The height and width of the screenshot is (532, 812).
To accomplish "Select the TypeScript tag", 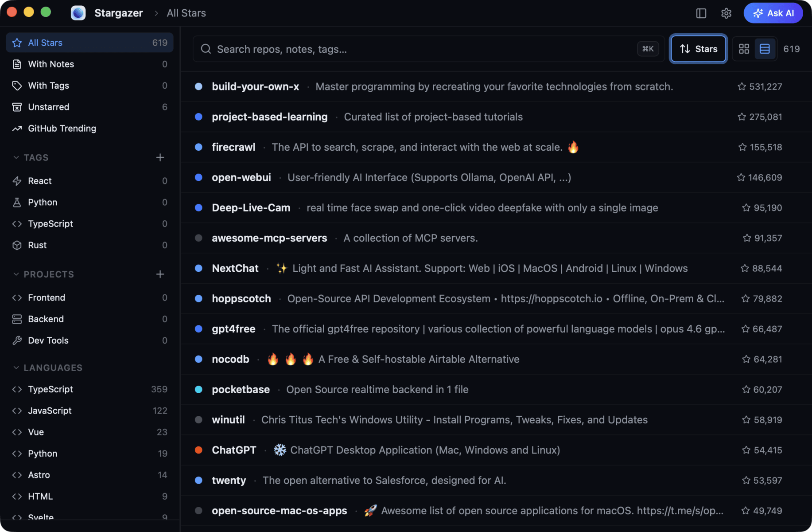I will click(89, 223).
